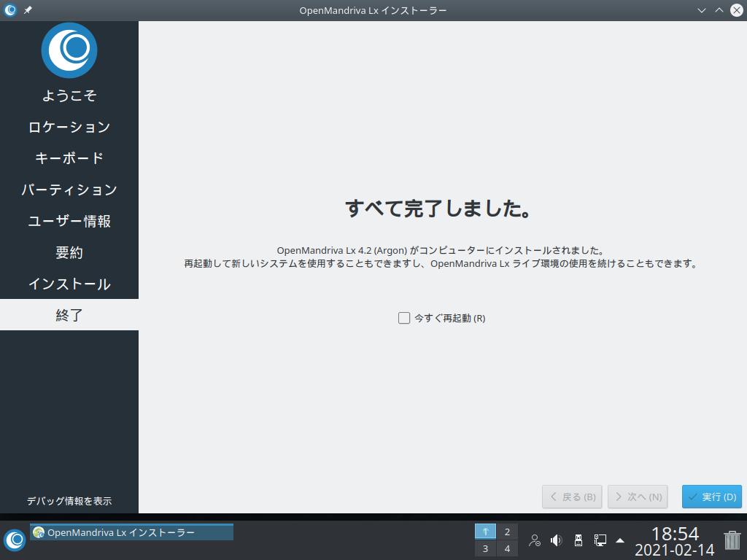747x560 pixels.
Task: Click the すべて完了しました。 heading
Action: coord(438,208)
